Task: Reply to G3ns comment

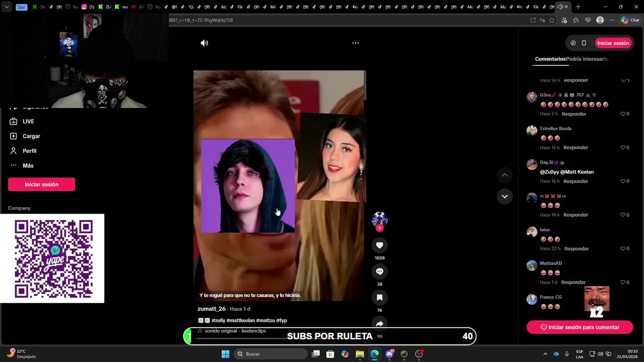Action: 574,114
